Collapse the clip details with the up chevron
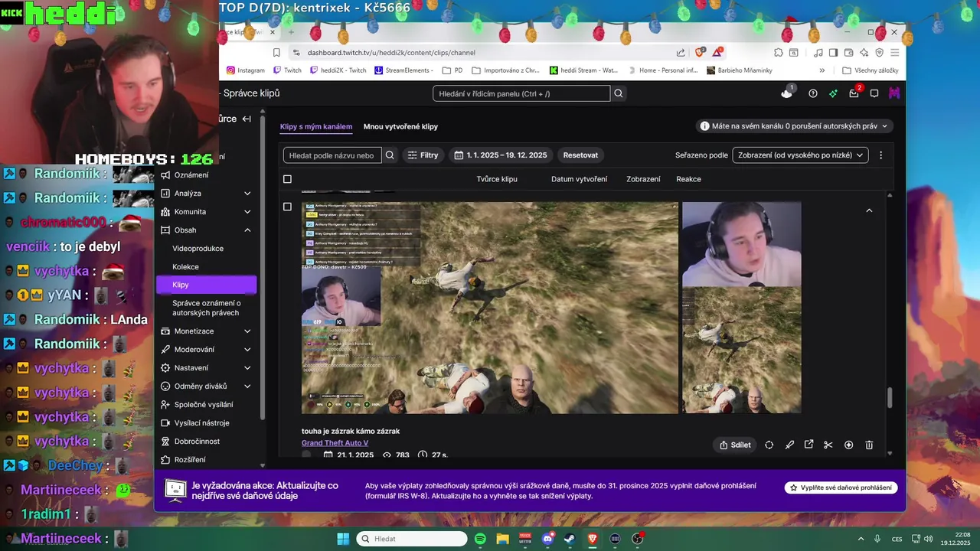 869,210
